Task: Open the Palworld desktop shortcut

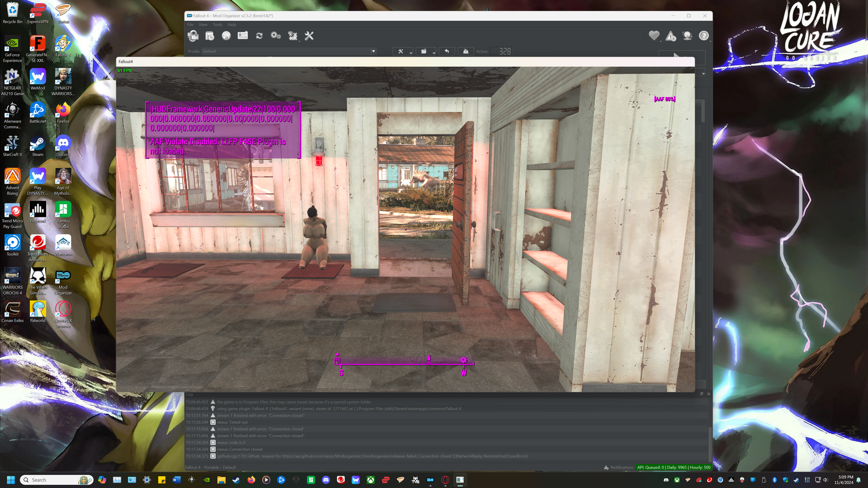Action: coord(38,313)
